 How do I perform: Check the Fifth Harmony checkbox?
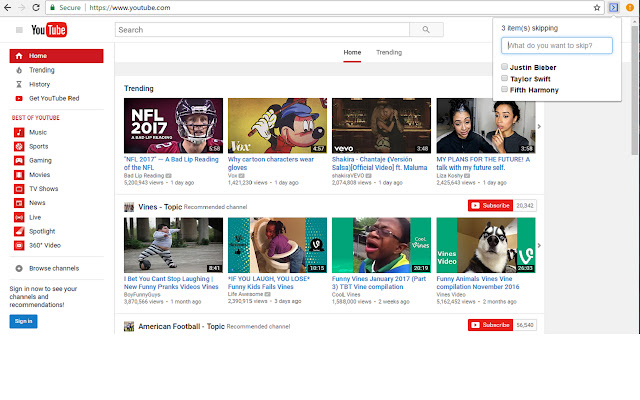point(504,89)
